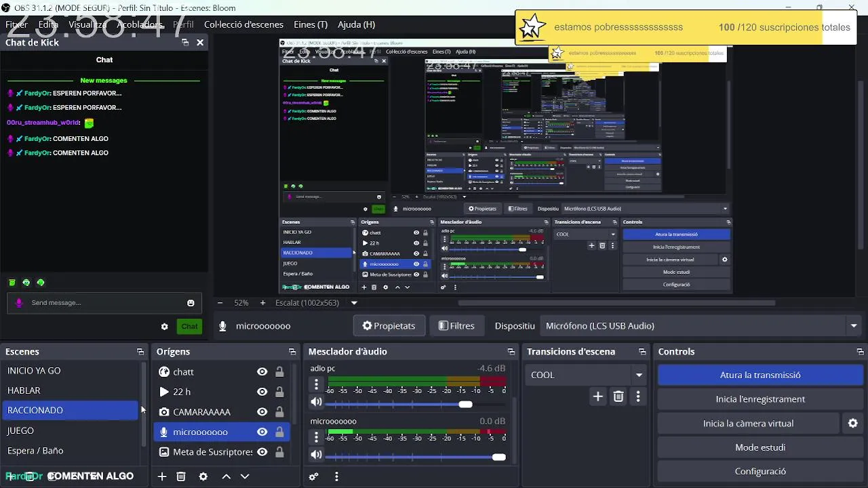The width and height of the screenshot is (868, 488).
Task: Open the Ajuda (H) menu
Action: tap(356, 24)
